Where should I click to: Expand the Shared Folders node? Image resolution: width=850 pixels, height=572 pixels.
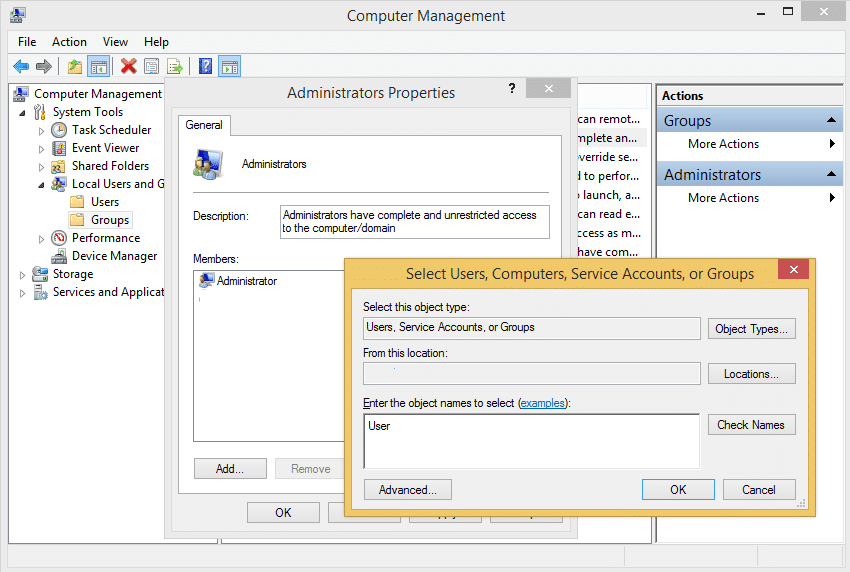tap(41, 166)
